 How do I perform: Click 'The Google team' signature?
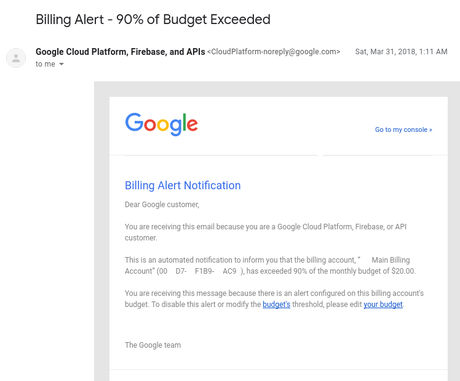pyautogui.click(x=153, y=345)
